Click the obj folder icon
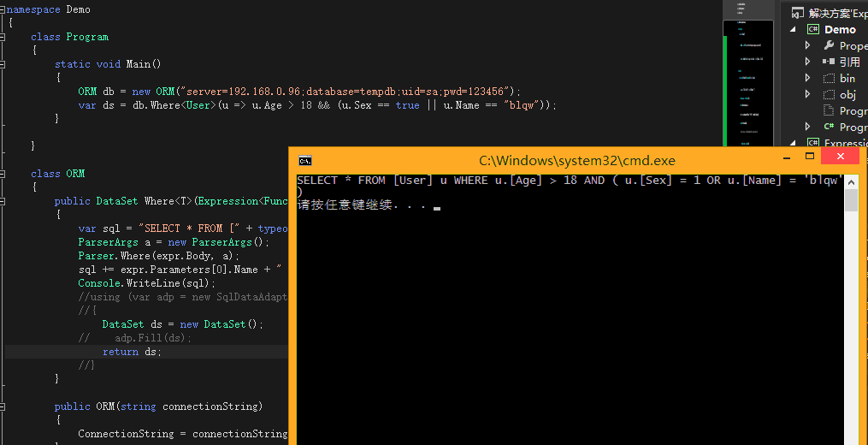Viewport: 868px width, 445px height. 829,94
